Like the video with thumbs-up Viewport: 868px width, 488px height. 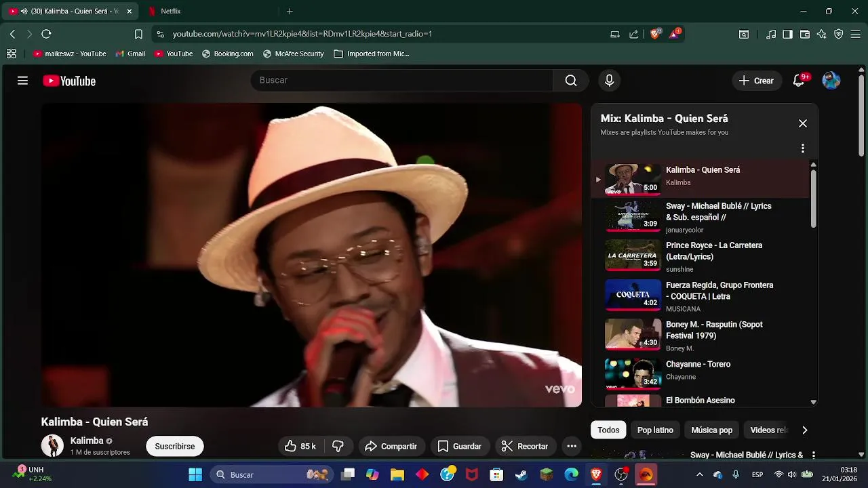300,446
